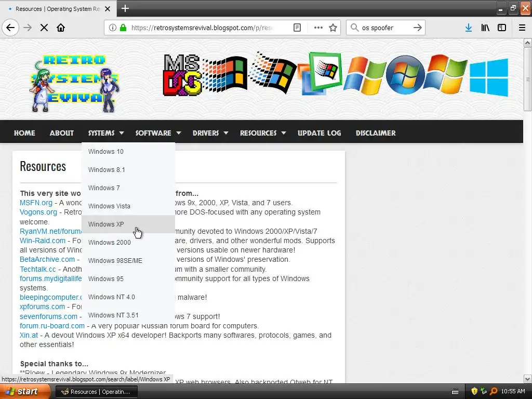Open the sevenforums.com link
The width and height of the screenshot is (532, 399).
[48, 316]
